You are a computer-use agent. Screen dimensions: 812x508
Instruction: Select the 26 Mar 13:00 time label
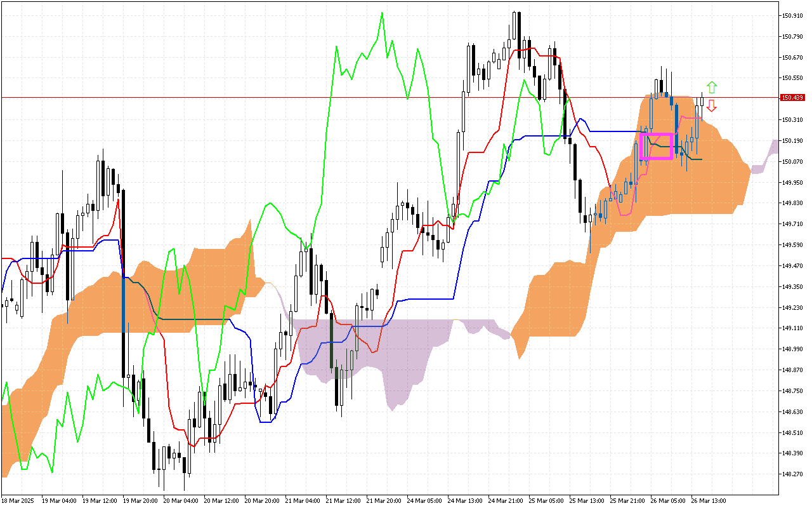coord(709,500)
